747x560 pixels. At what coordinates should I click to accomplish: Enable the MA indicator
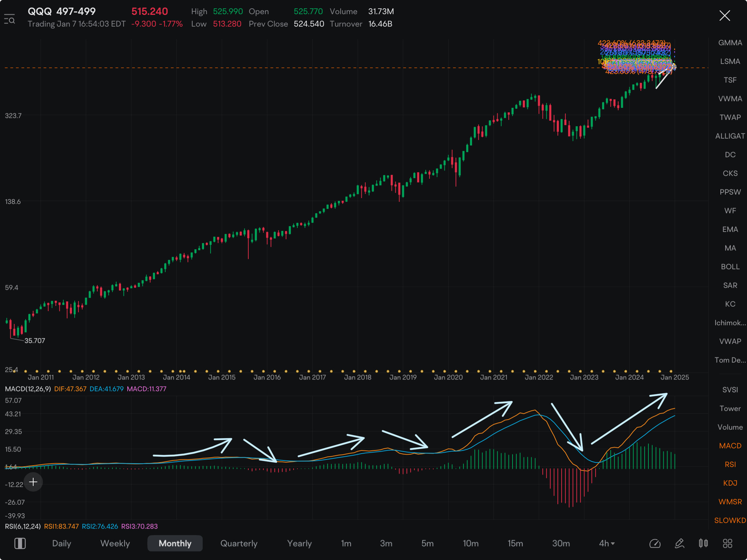click(730, 248)
